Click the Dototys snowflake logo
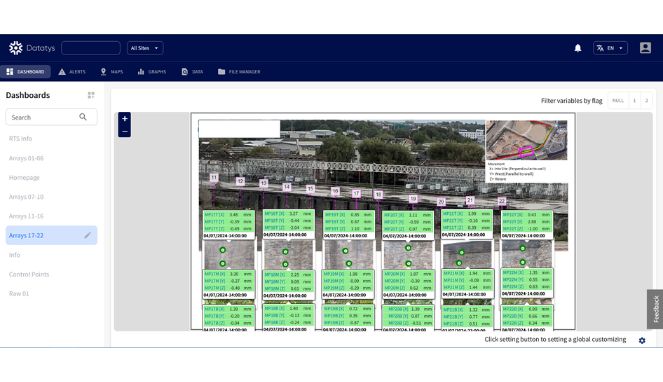This screenshot has height=382, width=663. pyautogui.click(x=16, y=48)
